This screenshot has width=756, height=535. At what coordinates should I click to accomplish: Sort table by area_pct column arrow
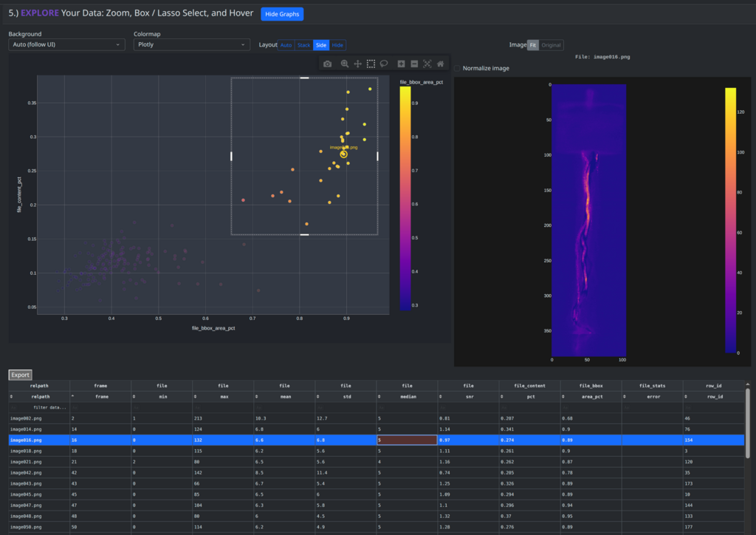[x=563, y=397]
